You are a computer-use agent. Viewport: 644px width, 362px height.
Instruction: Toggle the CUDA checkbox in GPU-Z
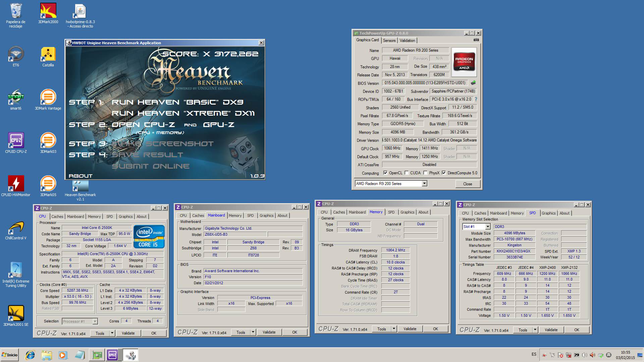407,173
